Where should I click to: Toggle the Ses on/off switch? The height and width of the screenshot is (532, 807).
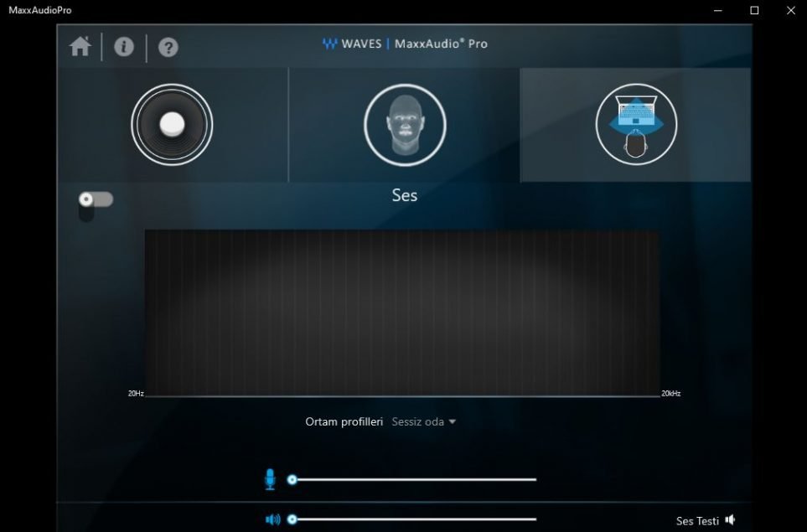coord(95,199)
